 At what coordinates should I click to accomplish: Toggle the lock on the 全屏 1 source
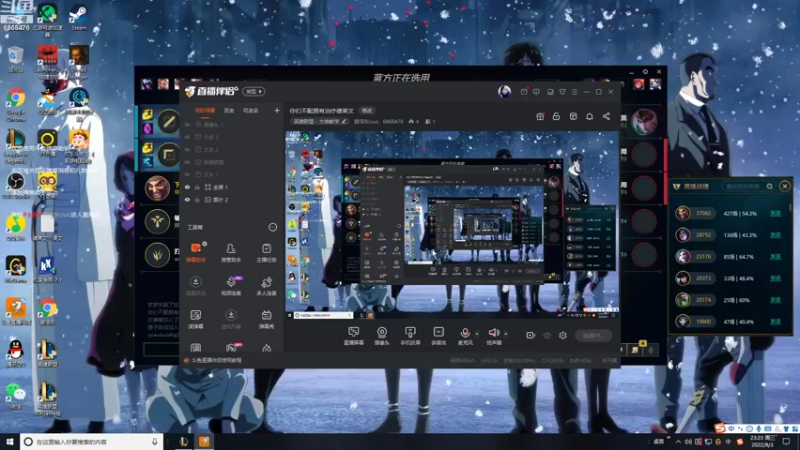[x=197, y=187]
